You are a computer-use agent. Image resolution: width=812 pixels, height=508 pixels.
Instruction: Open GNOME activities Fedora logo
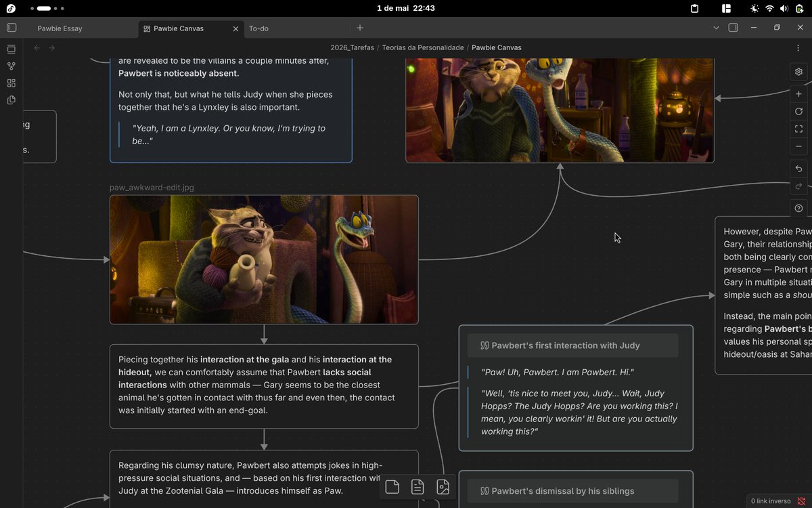pos(11,8)
